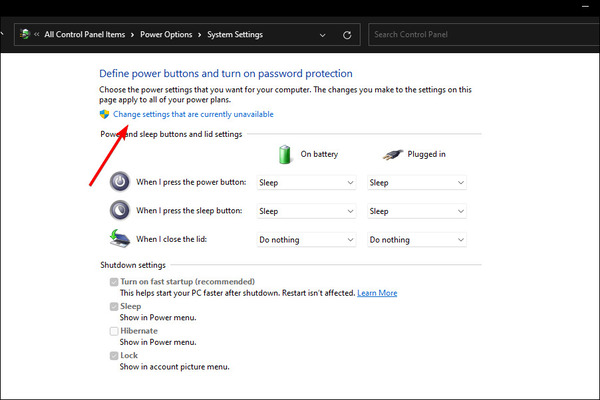
Task: Open power button On battery dropdown
Action: [x=306, y=183]
